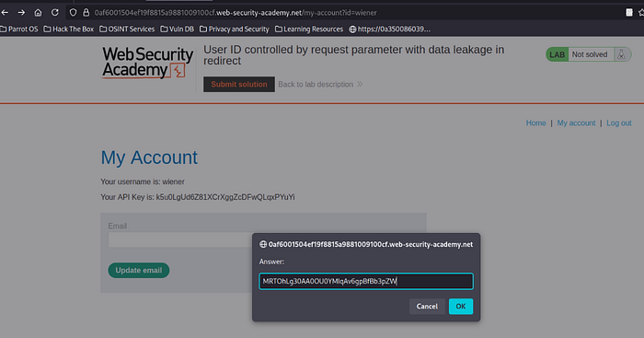Click the Submit solution button

(x=239, y=85)
